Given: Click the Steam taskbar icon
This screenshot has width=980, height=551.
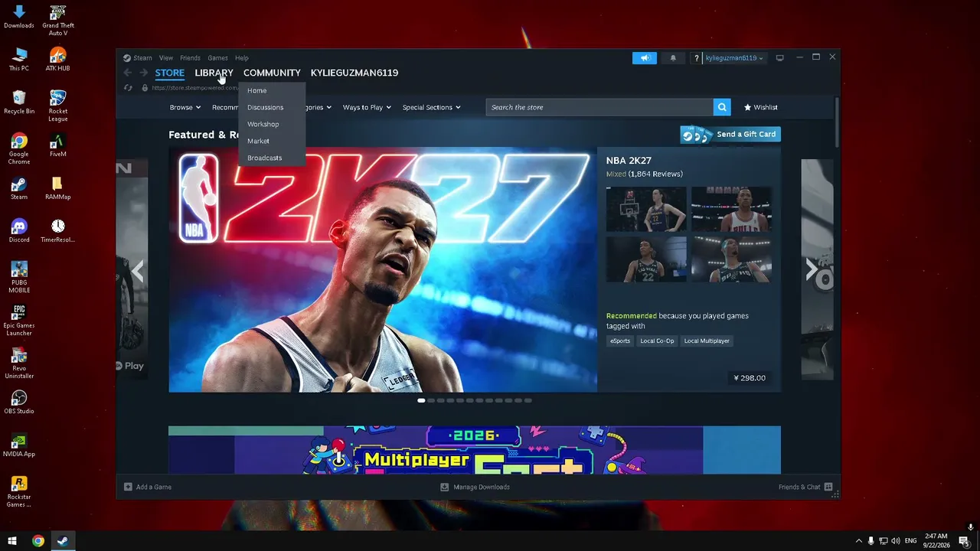Looking at the screenshot, I should coord(63,541).
